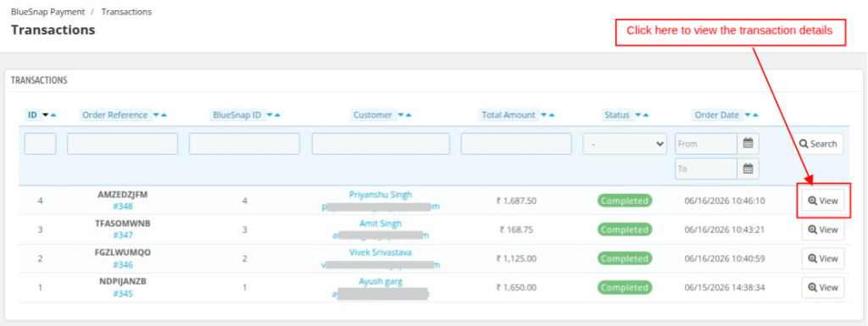Image resolution: width=868 pixels, height=326 pixels.
Task: Open calendar for From date
Action: click(748, 144)
